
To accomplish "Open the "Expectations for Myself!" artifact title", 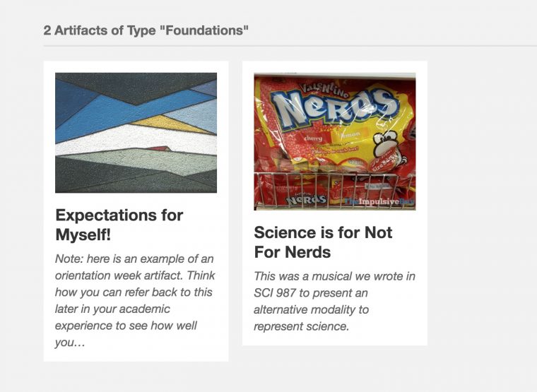I will pos(119,225).
